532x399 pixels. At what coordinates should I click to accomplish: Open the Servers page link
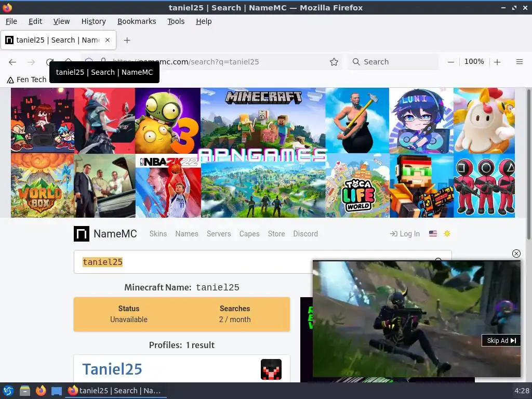(x=219, y=234)
